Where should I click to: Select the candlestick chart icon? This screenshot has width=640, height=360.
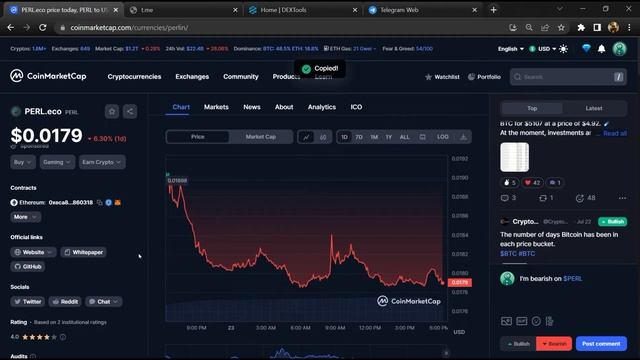coord(323,137)
